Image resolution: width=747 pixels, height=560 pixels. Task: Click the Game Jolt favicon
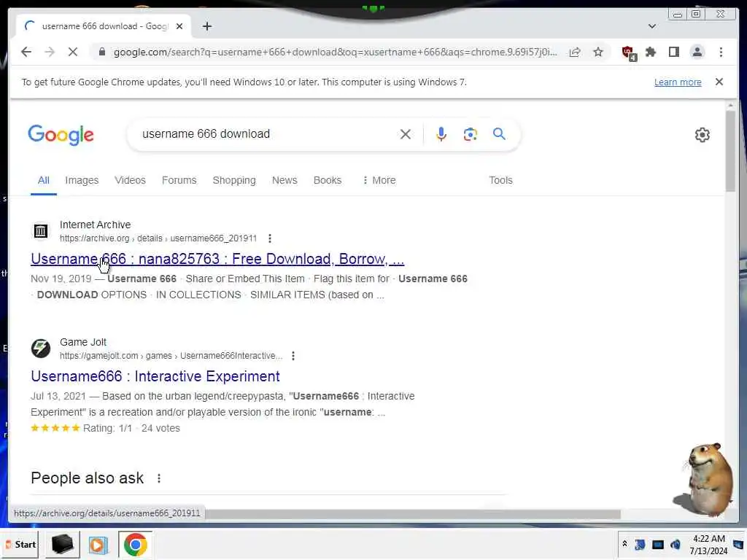pyautogui.click(x=41, y=349)
